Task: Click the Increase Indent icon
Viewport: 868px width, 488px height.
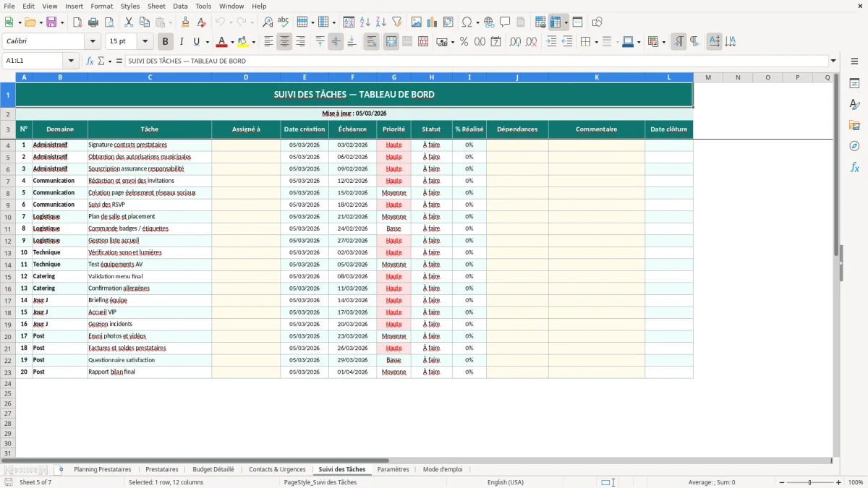Action: click(x=551, y=42)
